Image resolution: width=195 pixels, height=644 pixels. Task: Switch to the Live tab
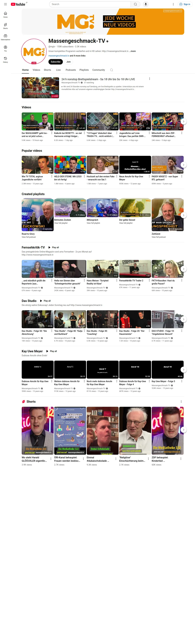click(58, 70)
